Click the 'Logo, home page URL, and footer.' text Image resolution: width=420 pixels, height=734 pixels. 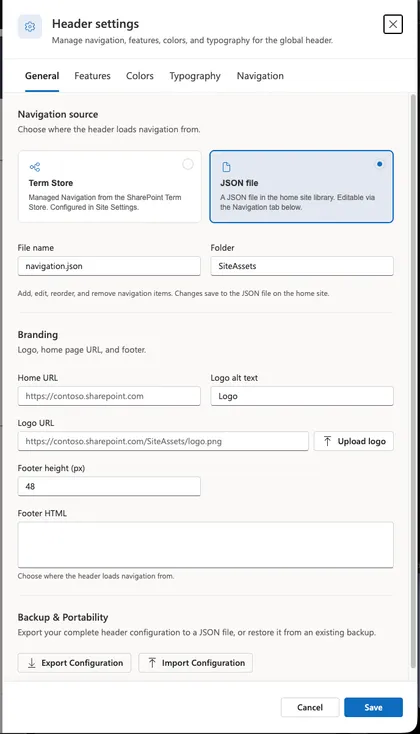[82, 350]
